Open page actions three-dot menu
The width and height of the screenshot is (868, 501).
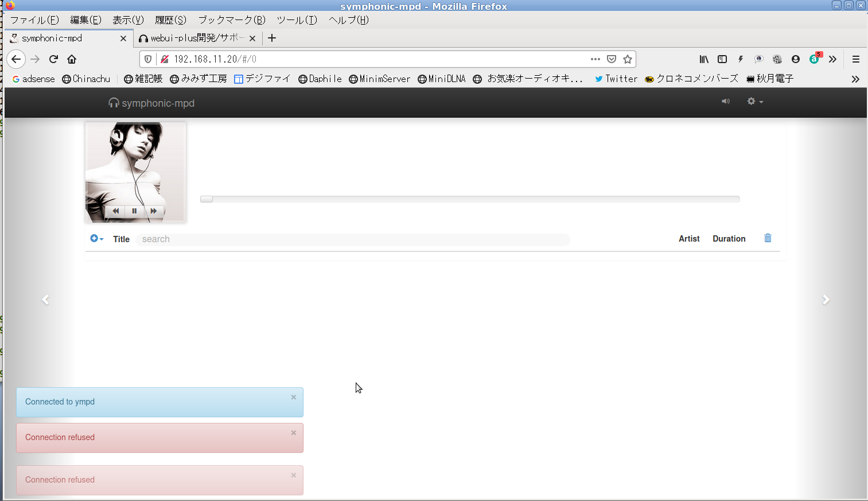click(595, 59)
